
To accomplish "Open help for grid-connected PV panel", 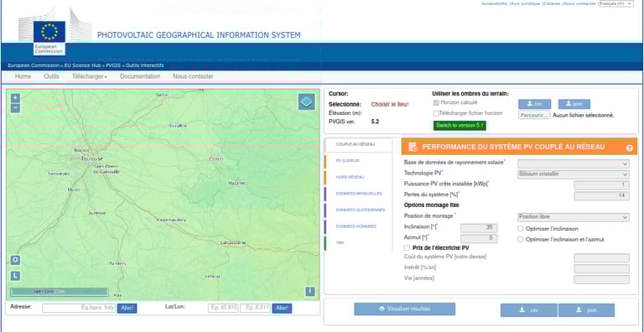I will [629, 148].
